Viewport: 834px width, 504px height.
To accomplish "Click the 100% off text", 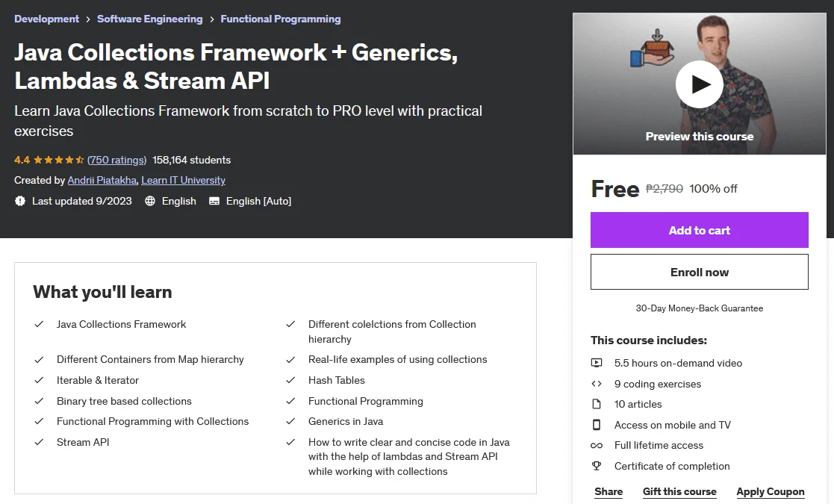I will (713, 189).
